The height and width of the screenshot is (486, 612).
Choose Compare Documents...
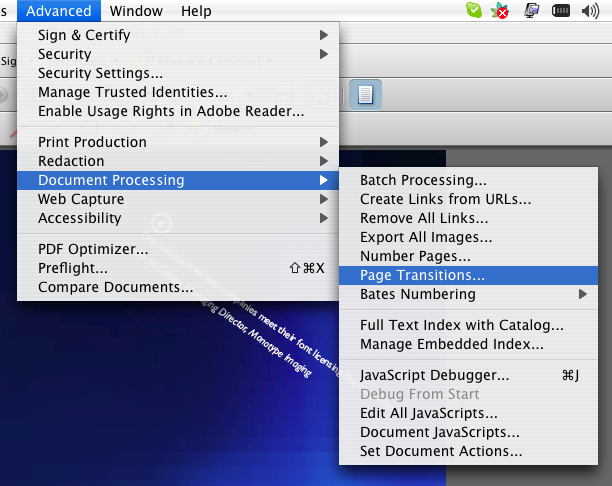(x=178, y=287)
